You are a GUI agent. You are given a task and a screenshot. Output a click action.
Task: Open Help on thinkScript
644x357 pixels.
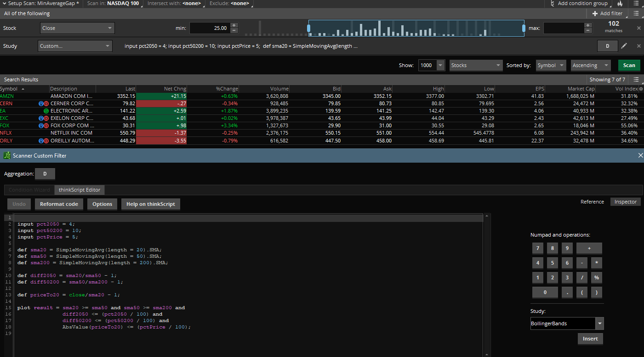(x=151, y=204)
